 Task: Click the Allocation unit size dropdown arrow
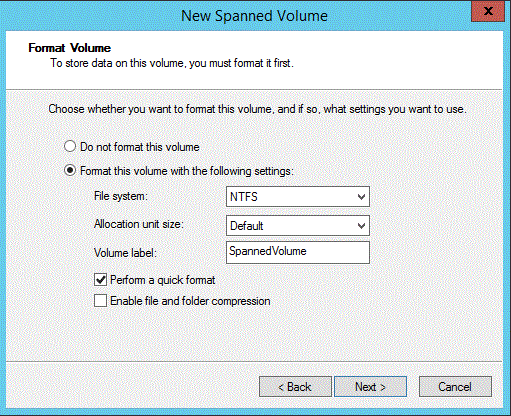tap(361, 226)
